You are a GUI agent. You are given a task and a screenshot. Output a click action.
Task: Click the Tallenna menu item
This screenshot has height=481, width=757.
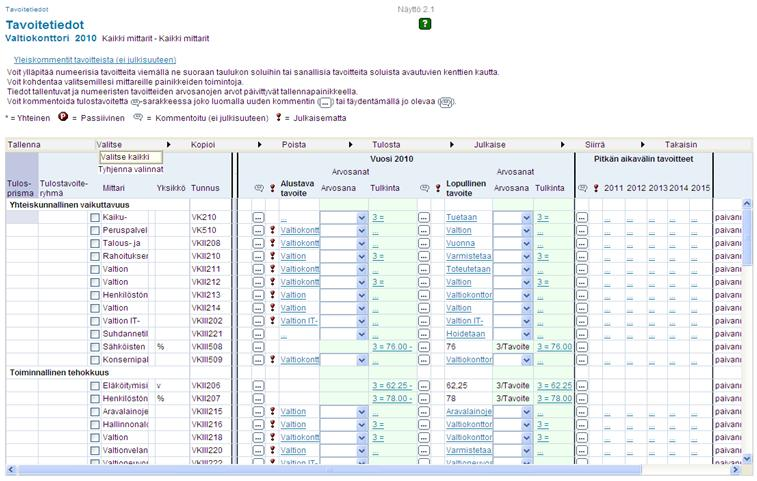click(x=24, y=145)
